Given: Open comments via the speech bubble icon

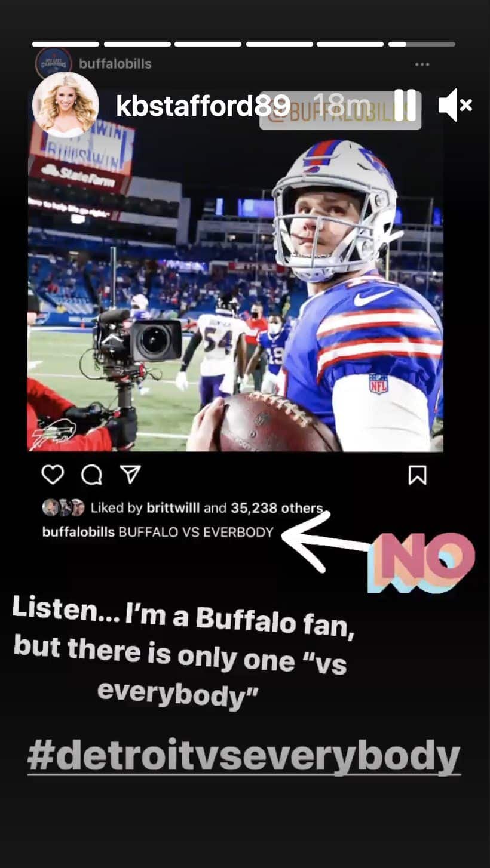Looking at the screenshot, I should click(x=91, y=475).
